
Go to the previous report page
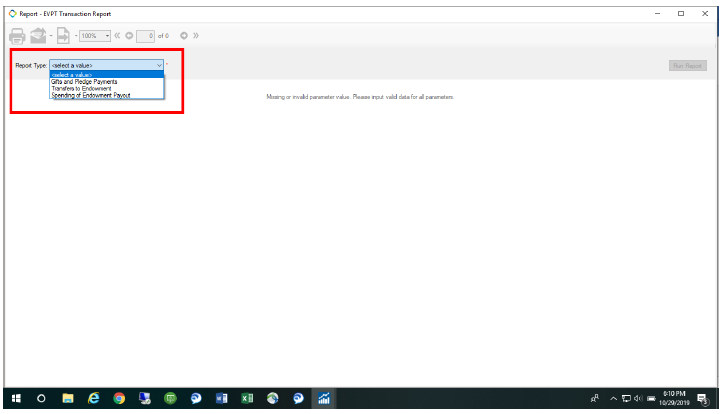click(129, 36)
